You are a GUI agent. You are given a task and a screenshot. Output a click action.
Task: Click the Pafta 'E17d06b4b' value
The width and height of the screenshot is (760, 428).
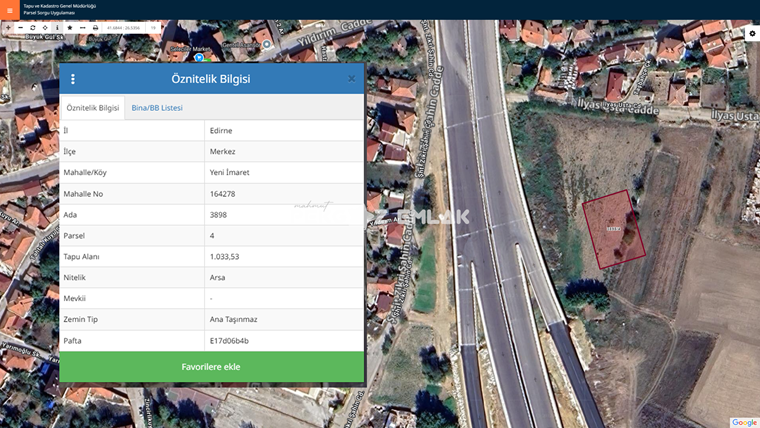[x=229, y=340]
